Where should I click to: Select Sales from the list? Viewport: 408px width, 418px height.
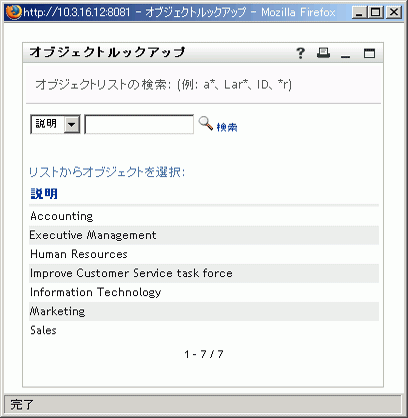[43, 330]
